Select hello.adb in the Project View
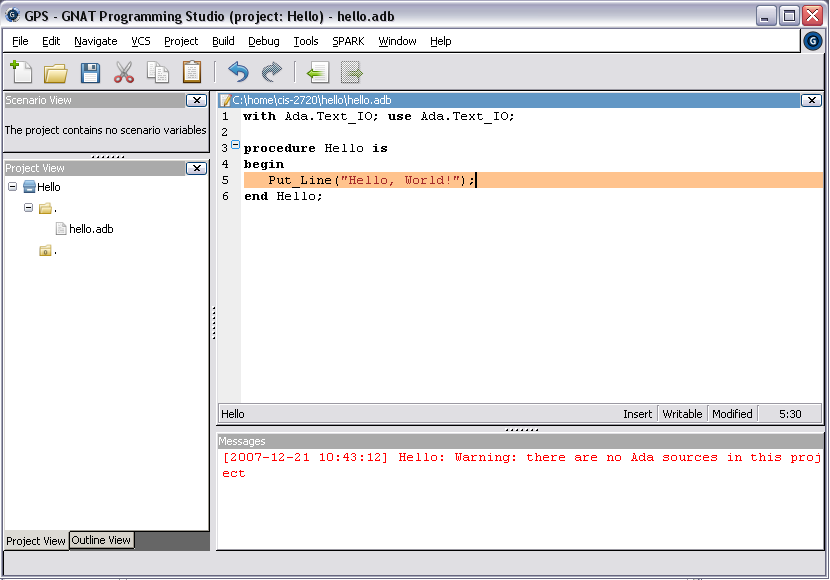The height and width of the screenshot is (580, 830). coord(91,229)
